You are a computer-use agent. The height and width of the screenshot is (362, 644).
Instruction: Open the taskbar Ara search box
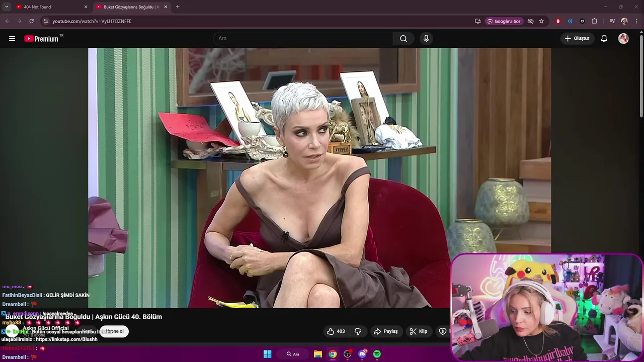point(293,354)
